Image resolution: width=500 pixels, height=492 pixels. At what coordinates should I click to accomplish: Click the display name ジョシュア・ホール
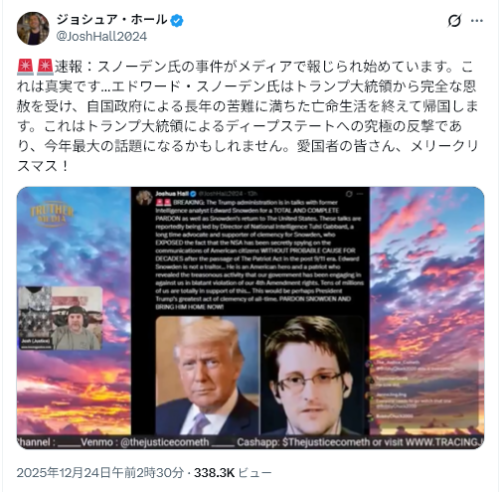[x=112, y=20]
